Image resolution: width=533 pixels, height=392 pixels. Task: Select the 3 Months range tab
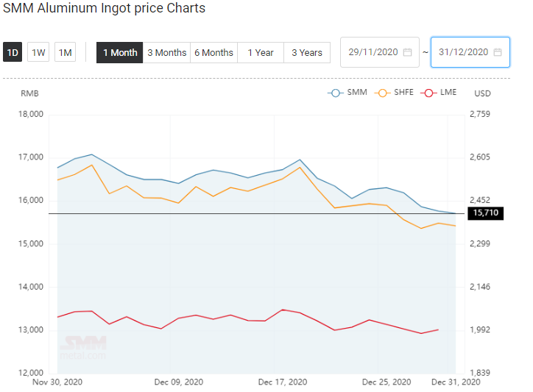(x=166, y=53)
